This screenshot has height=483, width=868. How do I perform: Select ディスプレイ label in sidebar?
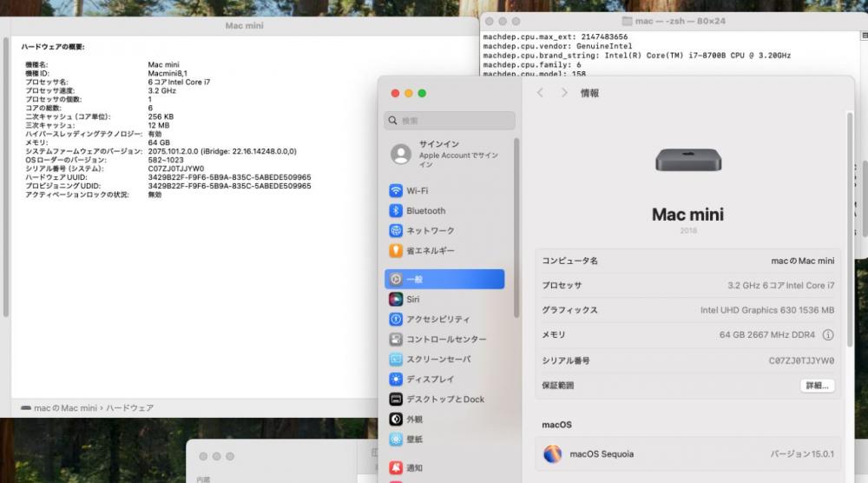click(431, 379)
